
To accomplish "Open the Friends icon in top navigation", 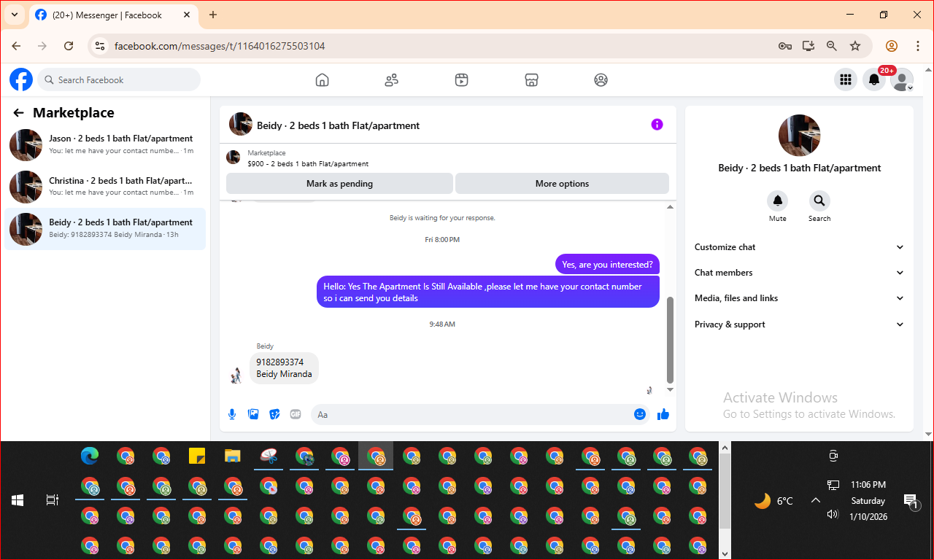I will 392,80.
